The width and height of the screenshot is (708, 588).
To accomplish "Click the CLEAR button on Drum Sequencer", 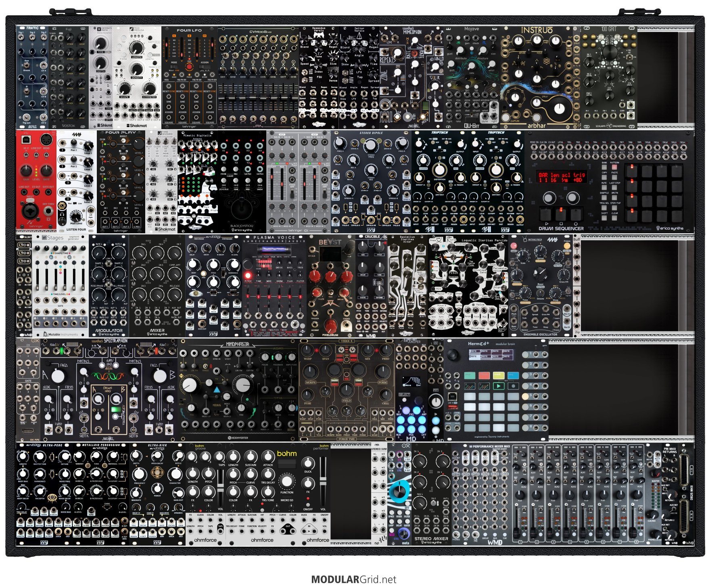I will pyautogui.click(x=614, y=218).
